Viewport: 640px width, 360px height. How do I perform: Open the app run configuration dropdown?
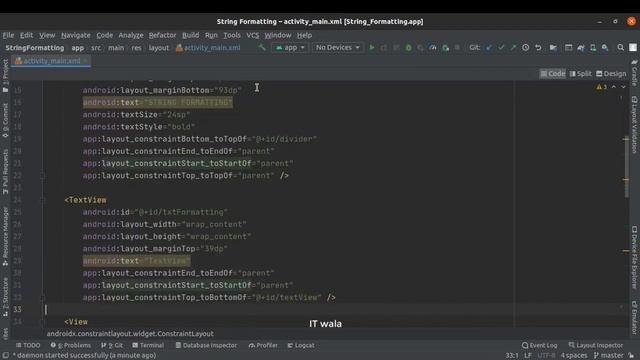290,48
